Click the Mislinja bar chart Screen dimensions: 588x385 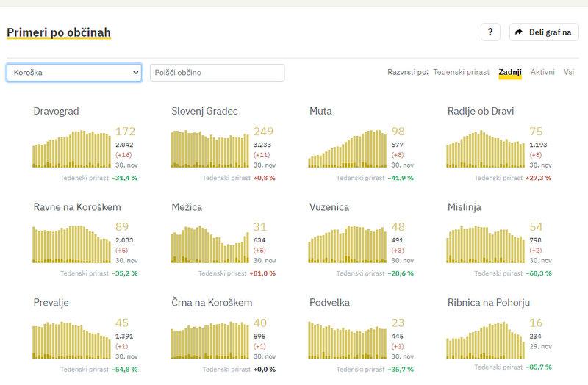click(x=485, y=245)
